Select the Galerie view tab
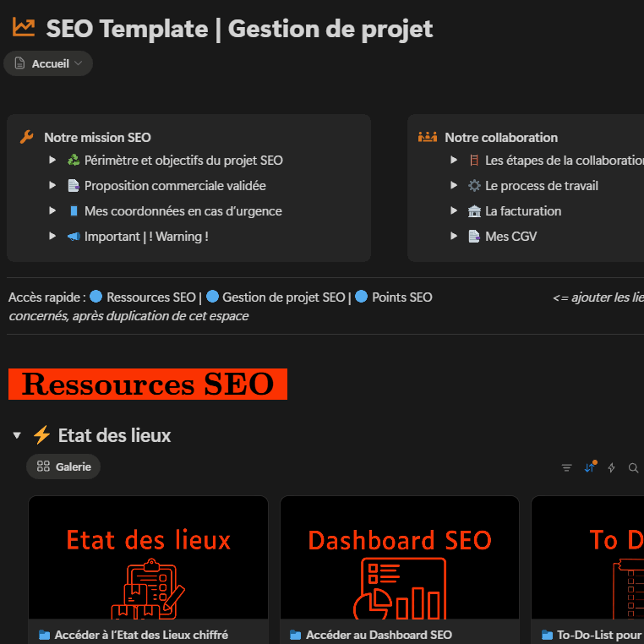 [63, 467]
